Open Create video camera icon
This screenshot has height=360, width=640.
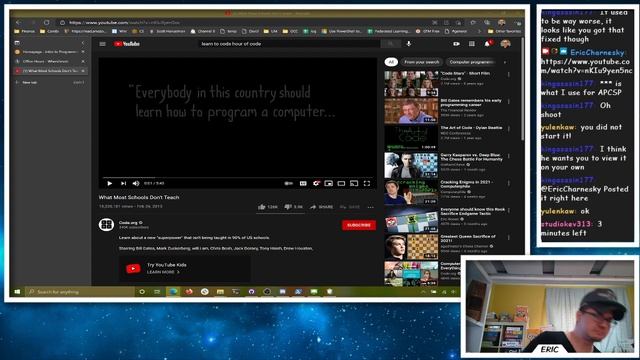pyautogui.click(x=456, y=44)
